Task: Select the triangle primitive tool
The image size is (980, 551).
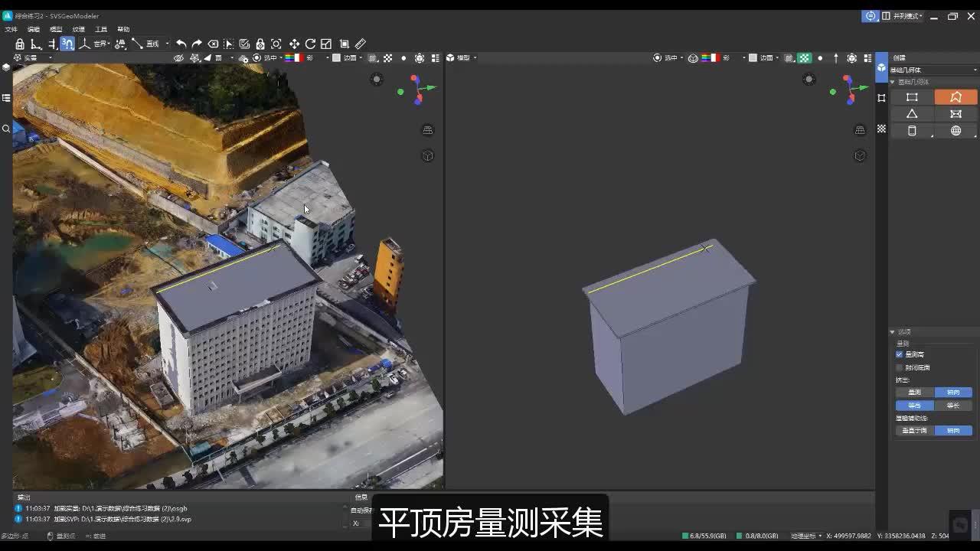Action: pyautogui.click(x=911, y=113)
